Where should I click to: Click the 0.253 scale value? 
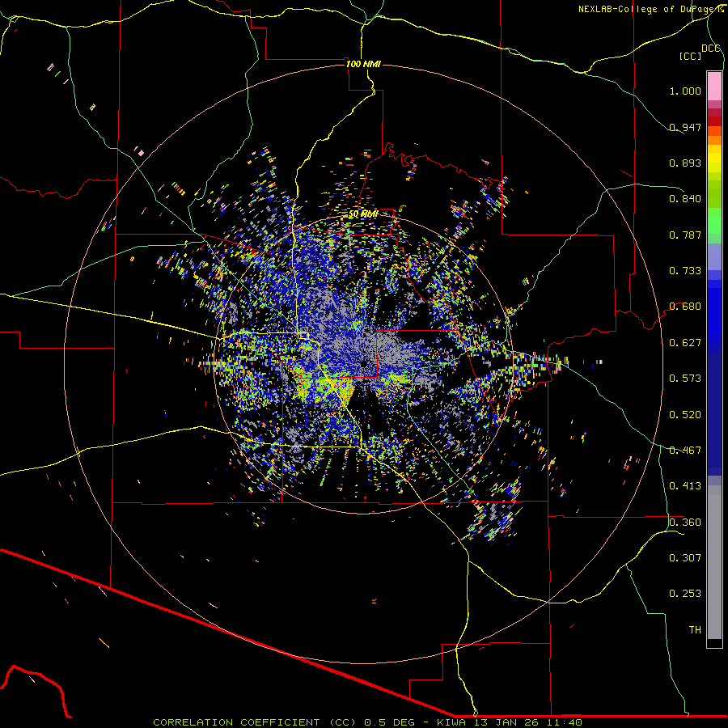tap(685, 594)
